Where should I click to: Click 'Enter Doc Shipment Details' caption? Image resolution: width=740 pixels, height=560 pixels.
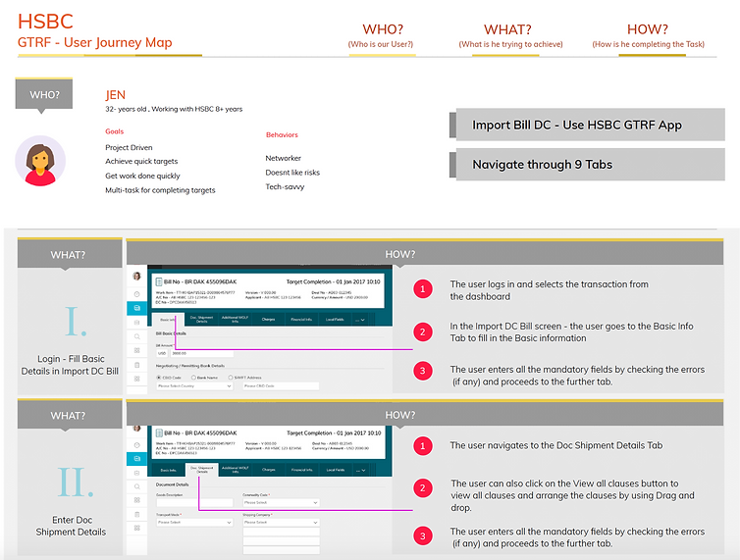71,526
